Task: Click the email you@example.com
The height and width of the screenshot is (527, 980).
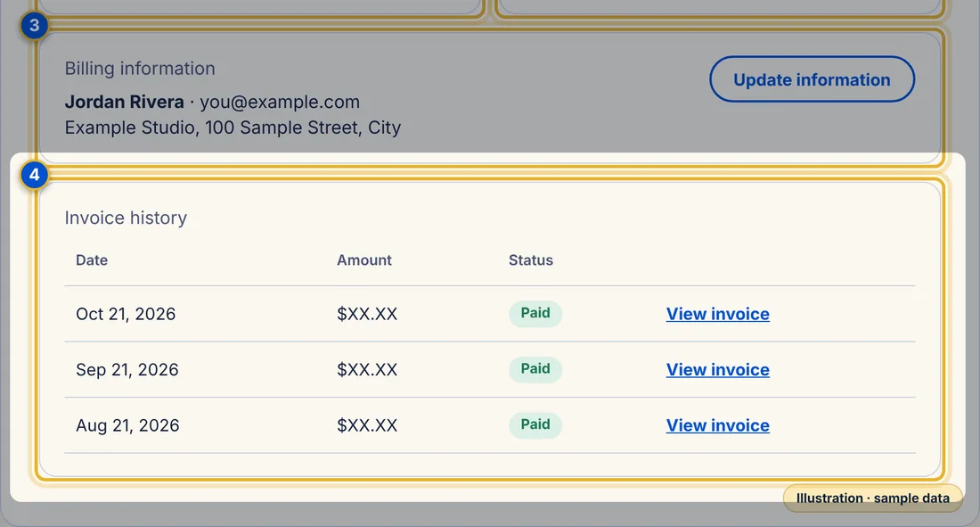Action: click(x=280, y=102)
